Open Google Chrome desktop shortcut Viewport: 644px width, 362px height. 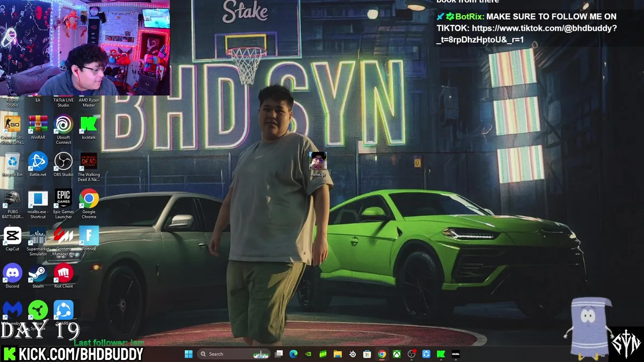pos(89,204)
